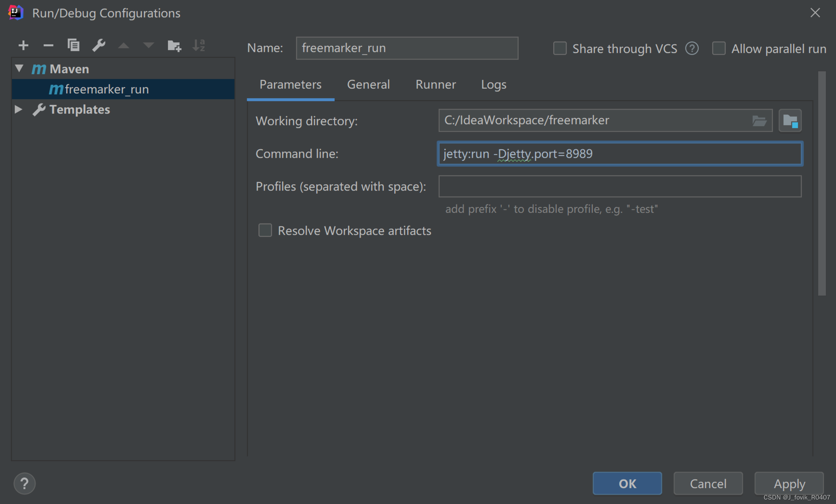Create a new configuration folder
Image resolution: width=836 pixels, height=504 pixels.
(x=174, y=45)
